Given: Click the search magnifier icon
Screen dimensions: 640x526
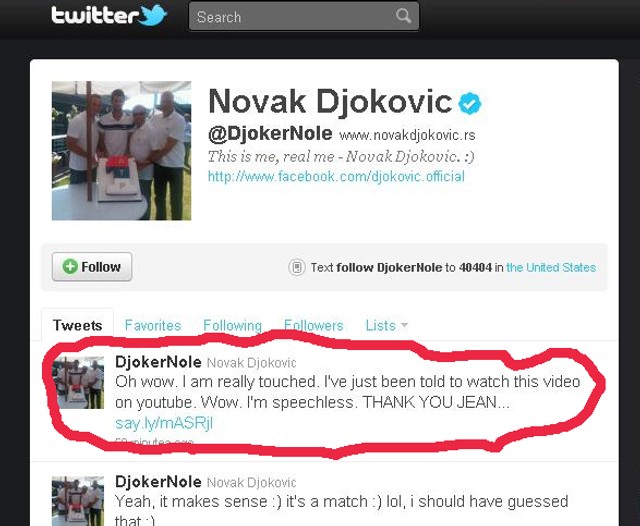Looking at the screenshot, I should 403,16.
